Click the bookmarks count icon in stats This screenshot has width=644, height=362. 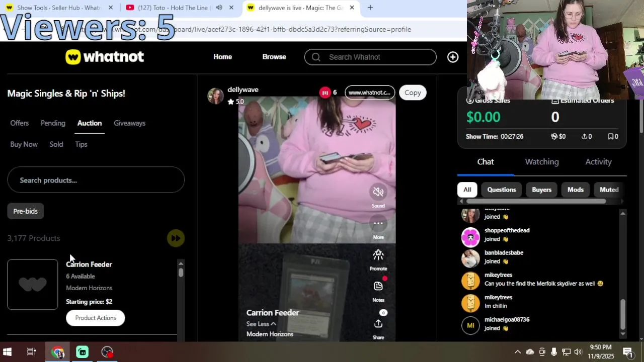[610, 136]
